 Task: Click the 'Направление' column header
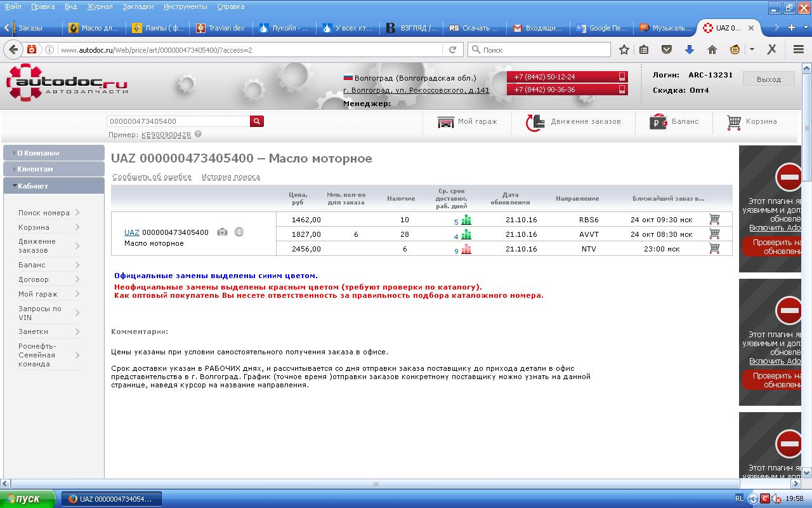(577, 199)
